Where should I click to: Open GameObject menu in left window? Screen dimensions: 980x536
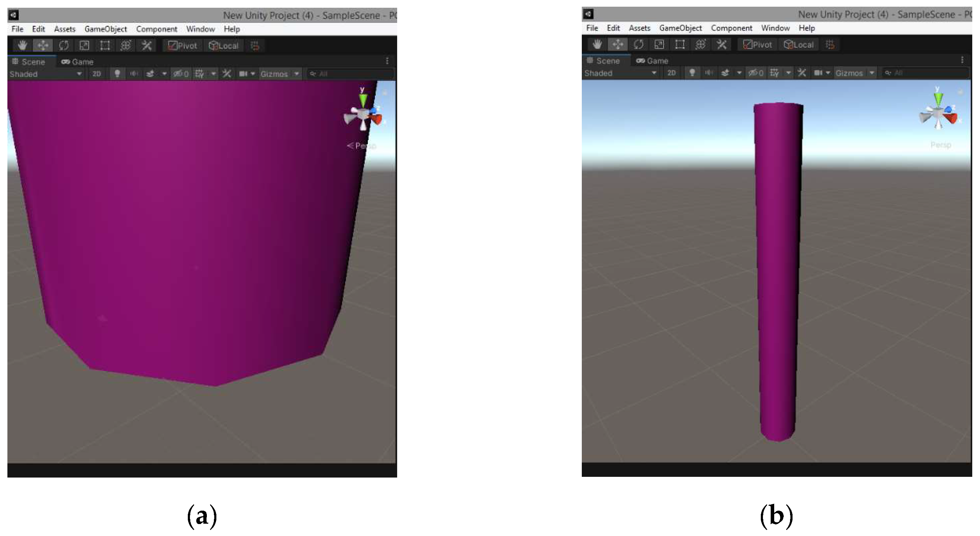point(105,29)
